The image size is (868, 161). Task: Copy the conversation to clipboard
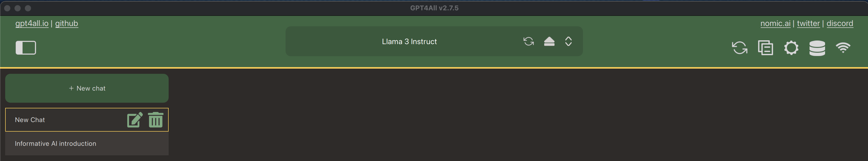click(x=765, y=47)
